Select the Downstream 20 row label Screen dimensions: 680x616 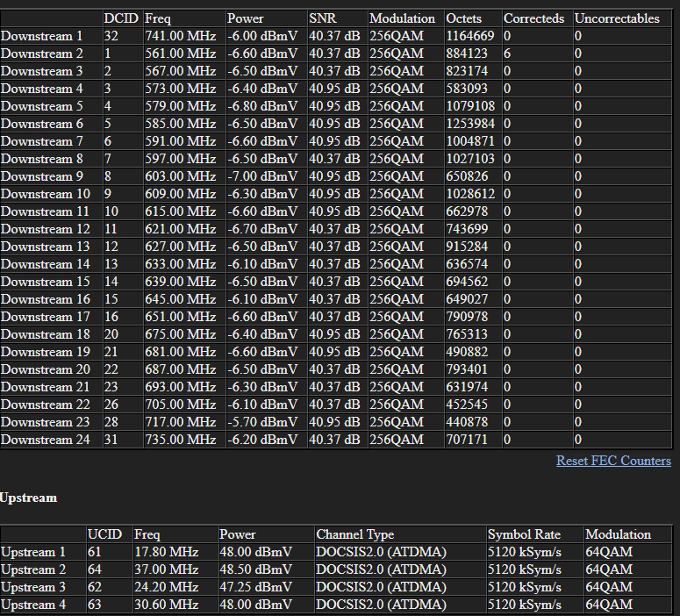pos(45,369)
